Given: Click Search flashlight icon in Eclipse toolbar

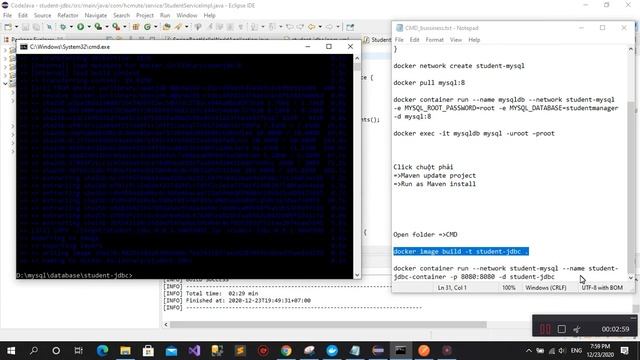Looking at the screenshot, I should tap(178, 27).
